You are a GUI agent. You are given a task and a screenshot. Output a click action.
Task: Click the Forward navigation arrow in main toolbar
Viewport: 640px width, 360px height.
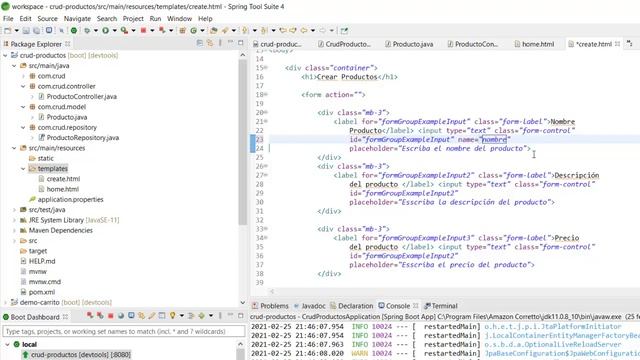coord(322,31)
